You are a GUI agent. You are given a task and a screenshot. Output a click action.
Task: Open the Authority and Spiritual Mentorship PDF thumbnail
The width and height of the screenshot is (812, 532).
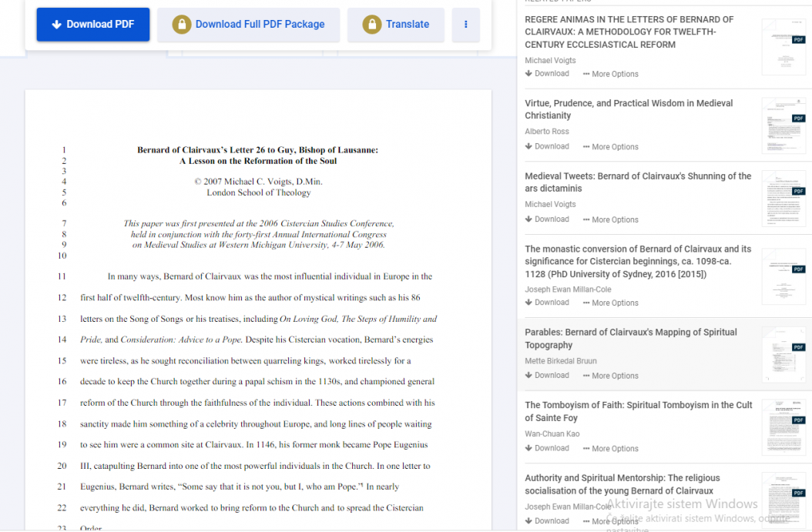(783, 500)
